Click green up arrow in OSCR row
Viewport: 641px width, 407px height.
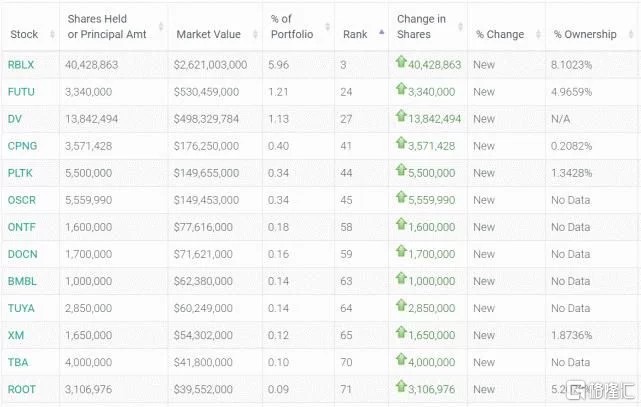click(401, 198)
